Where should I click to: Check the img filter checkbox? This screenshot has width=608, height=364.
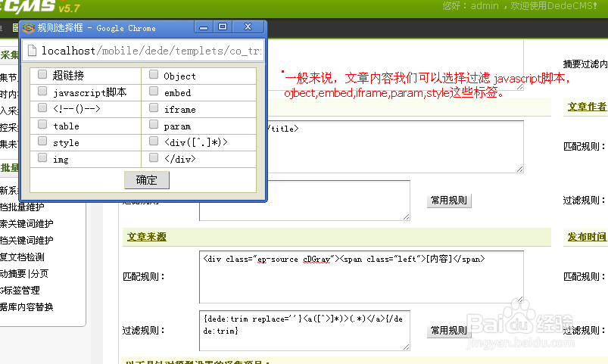42,158
